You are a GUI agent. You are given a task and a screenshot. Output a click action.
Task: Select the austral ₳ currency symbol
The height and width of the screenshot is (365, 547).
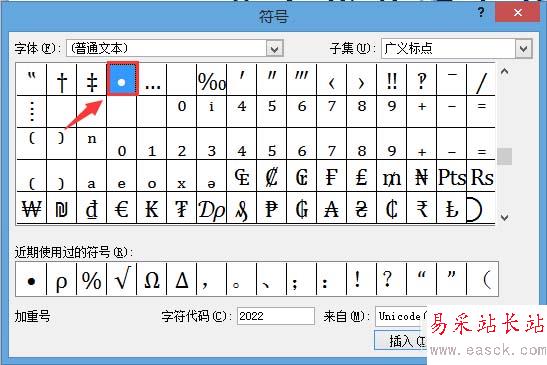[332, 208]
